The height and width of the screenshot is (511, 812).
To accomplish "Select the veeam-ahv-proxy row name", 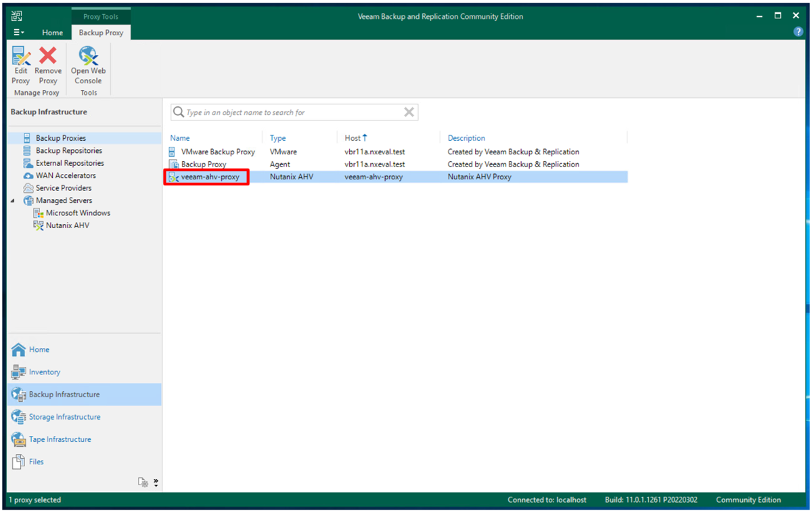I will [x=210, y=177].
